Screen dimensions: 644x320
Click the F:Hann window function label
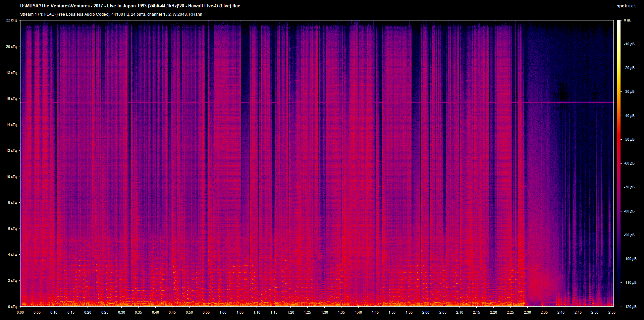pos(196,14)
